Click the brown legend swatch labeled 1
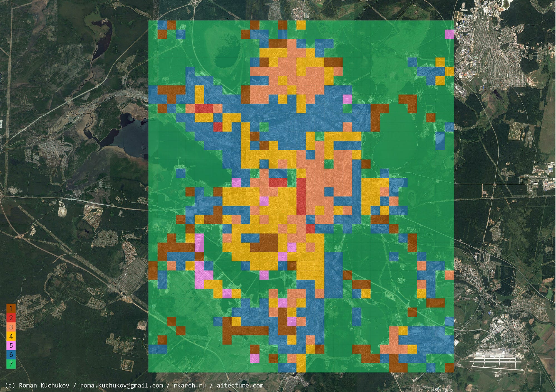Viewport: 556px width, 392px height. click(x=11, y=308)
